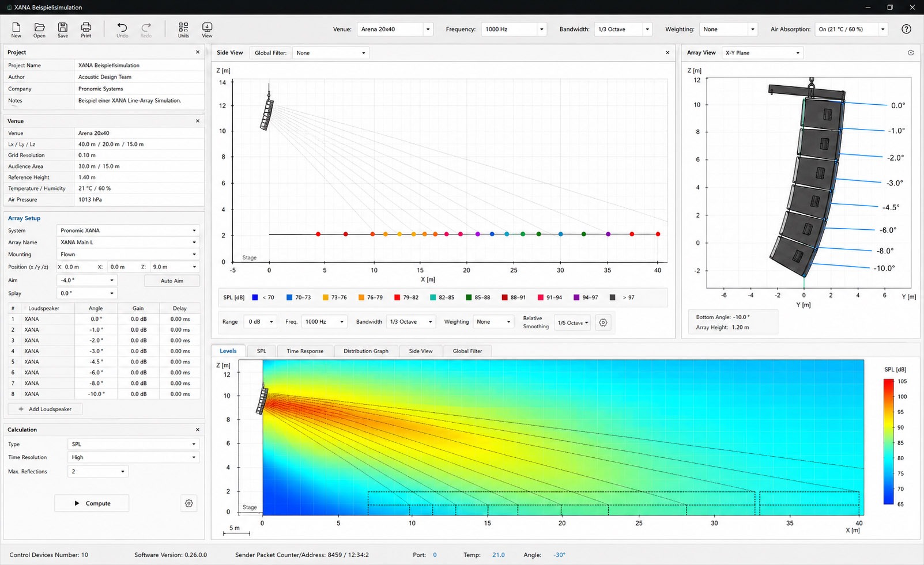Close the Side View panel
The image size is (924, 565).
tap(667, 53)
